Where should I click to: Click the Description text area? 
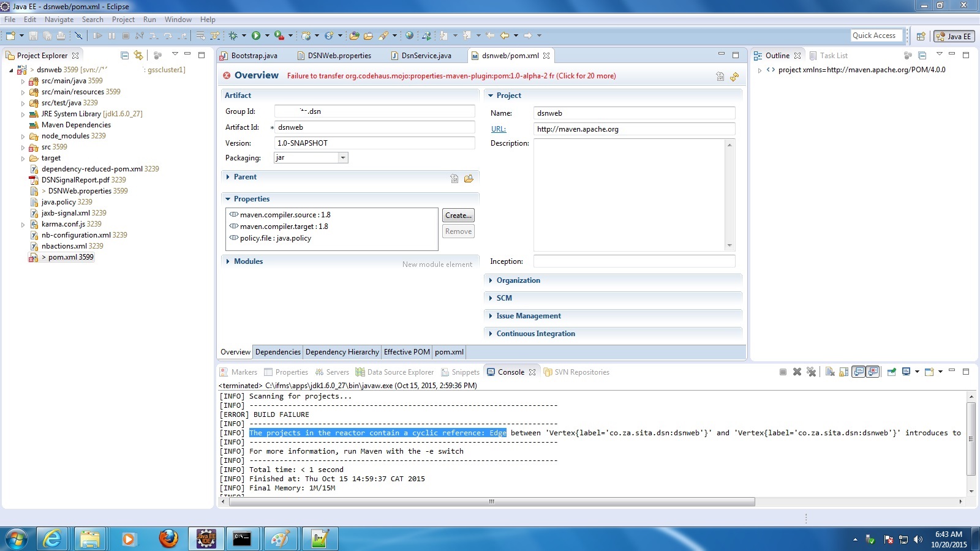point(629,195)
